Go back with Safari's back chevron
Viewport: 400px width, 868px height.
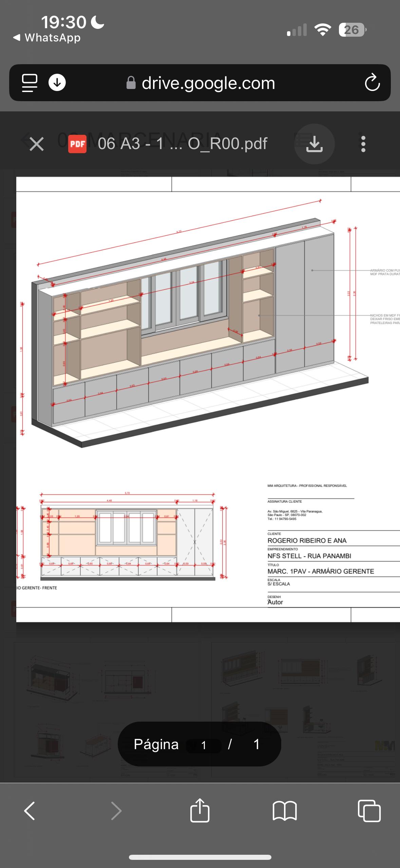point(30,811)
